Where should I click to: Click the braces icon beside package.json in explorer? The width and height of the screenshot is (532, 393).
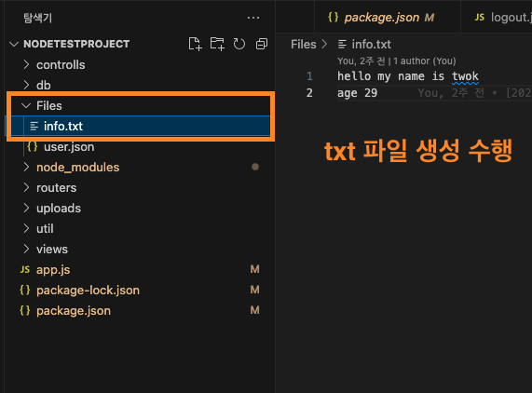(x=25, y=311)
